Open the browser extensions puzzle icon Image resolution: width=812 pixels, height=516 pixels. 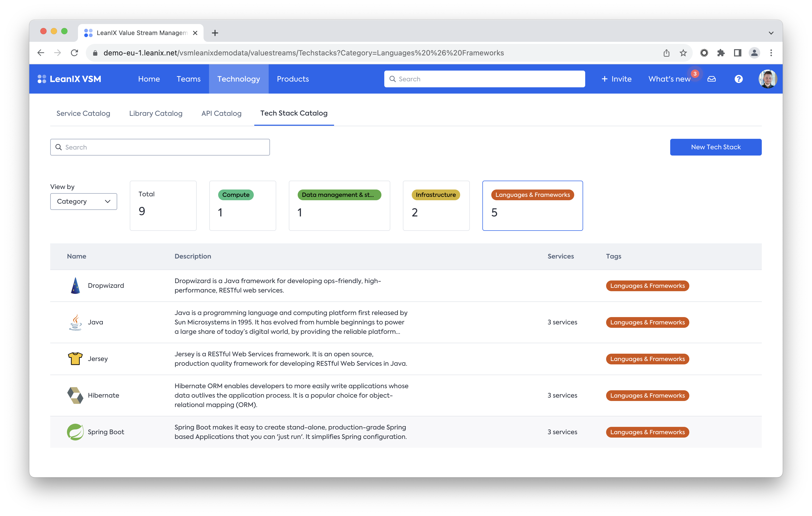721,53
